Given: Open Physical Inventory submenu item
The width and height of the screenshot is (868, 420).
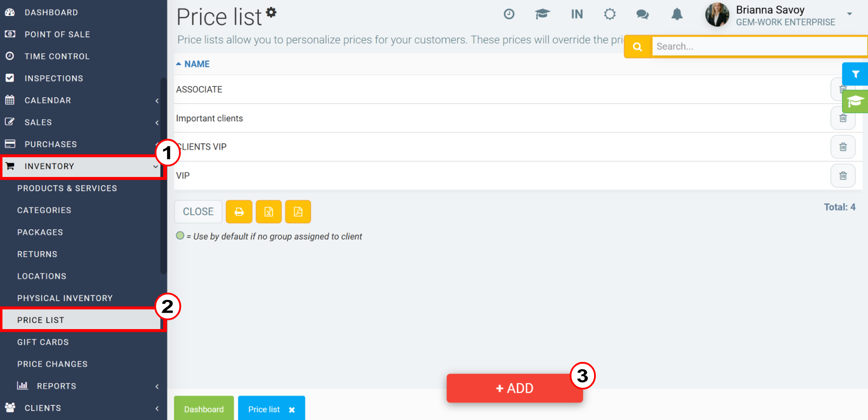Looking at the screenshot, I should [x=65, y=298].
